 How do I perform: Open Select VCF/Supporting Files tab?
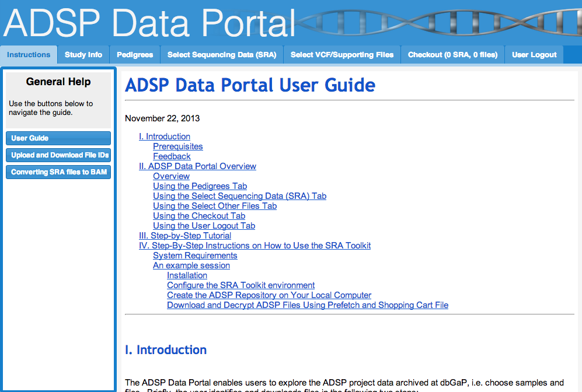click(x=342, y=54)
